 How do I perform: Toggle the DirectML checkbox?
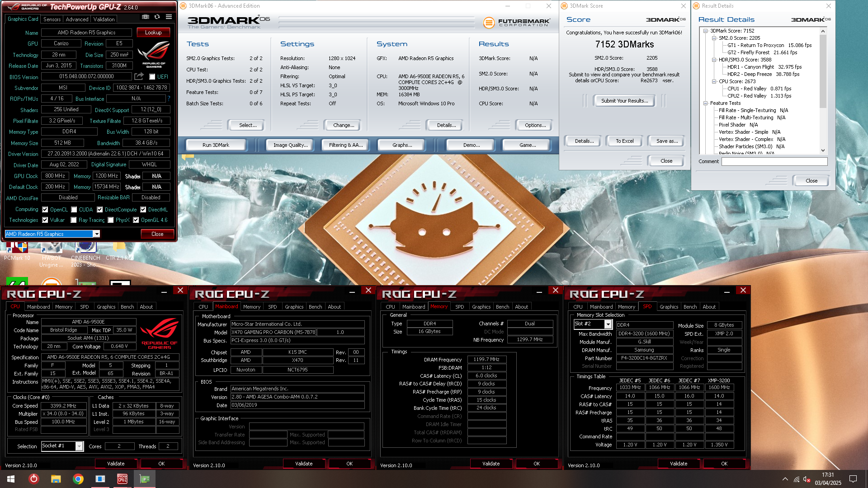pyautogui.click(x=143, y=210)
